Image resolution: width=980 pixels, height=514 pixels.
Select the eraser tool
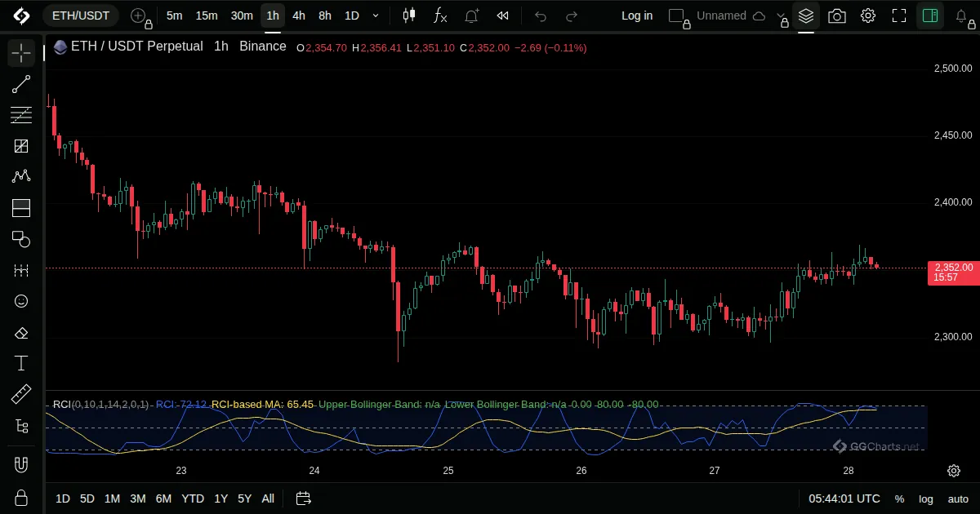coord(21,333)
